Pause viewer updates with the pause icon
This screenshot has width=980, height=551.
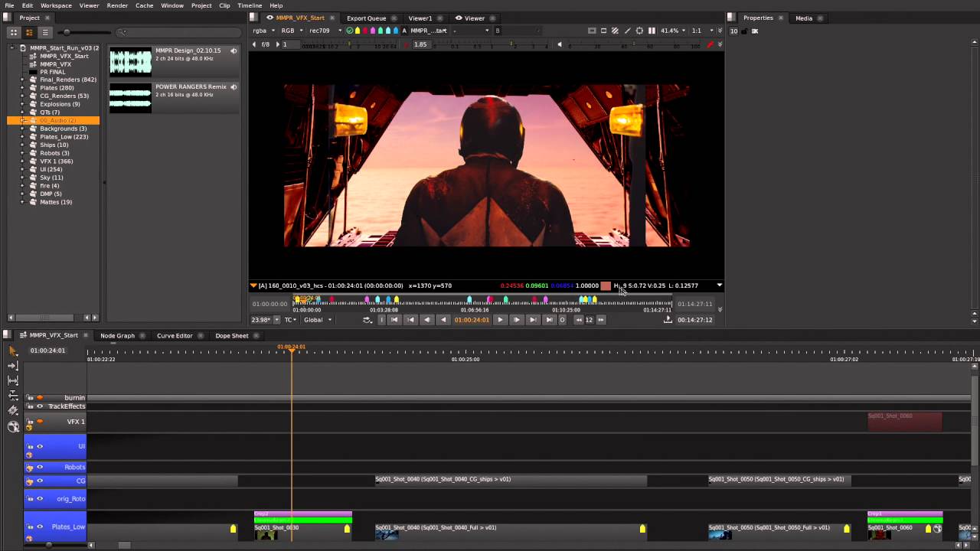click(652, 31)
